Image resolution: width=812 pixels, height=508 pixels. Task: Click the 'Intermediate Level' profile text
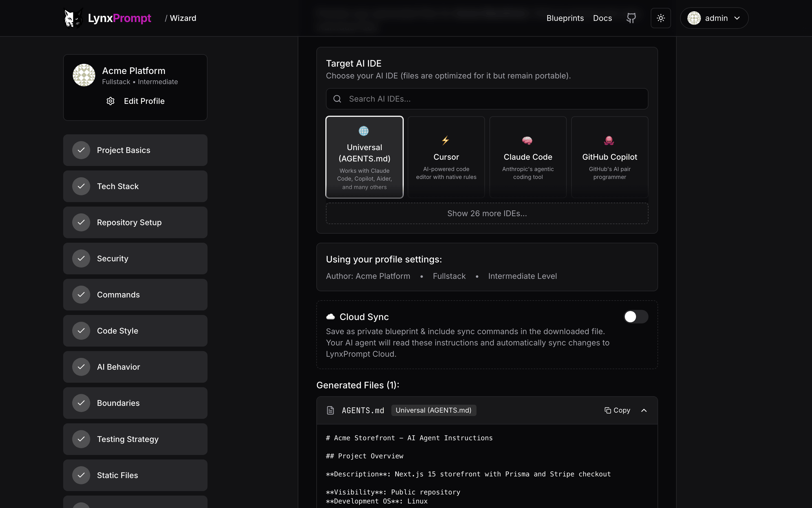click(x=522, y=276)
